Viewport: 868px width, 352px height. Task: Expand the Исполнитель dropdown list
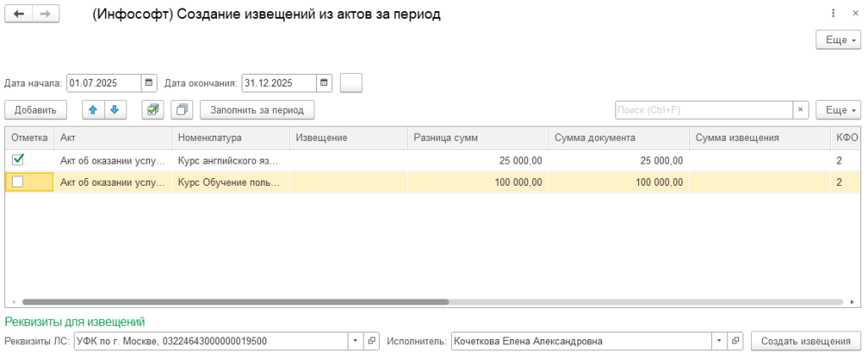coord(720,341)
